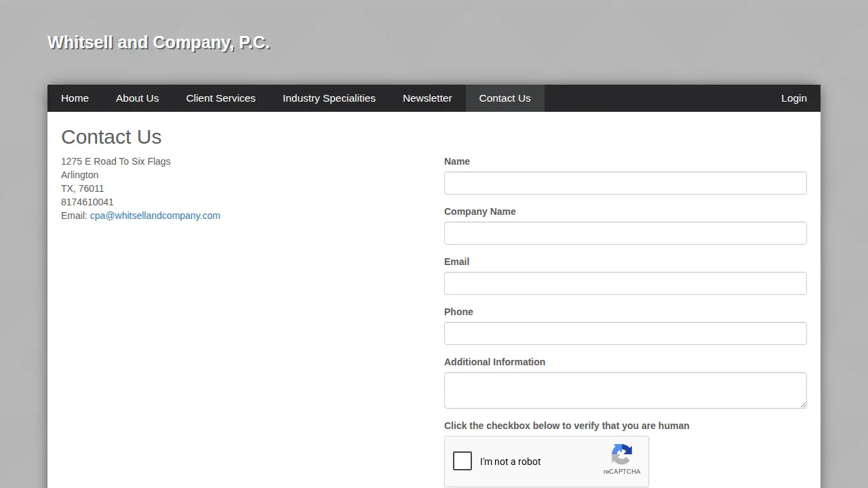Focus the Phone input field

(x=625, y=333)
